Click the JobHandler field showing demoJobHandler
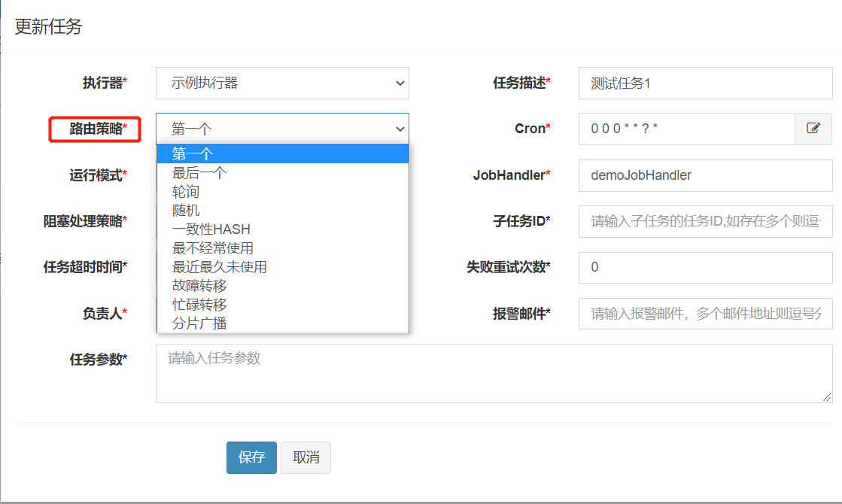The height and width of the screenshot is (504, 842). [x=704, y=176]
